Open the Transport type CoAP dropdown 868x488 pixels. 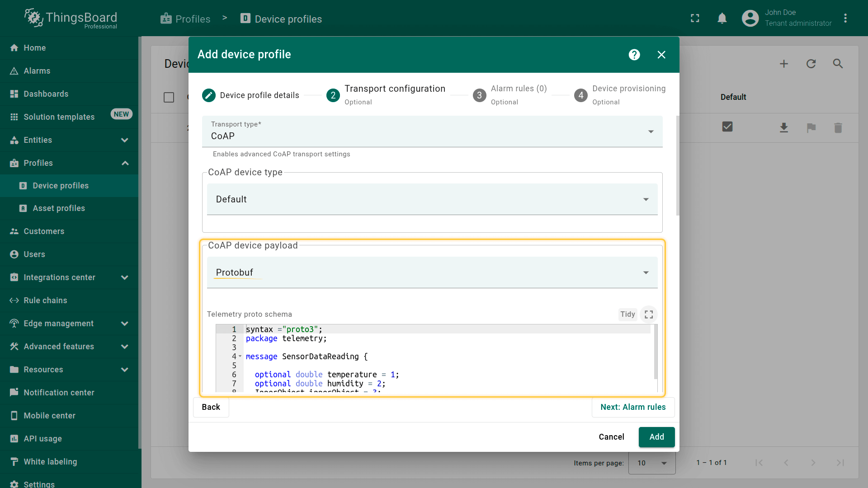coord(432,131)
